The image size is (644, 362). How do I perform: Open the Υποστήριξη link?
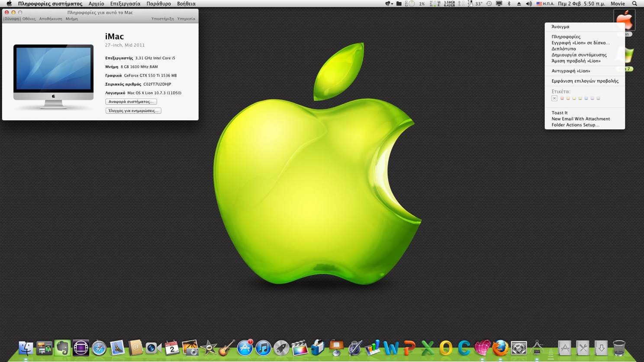(162, 19)
